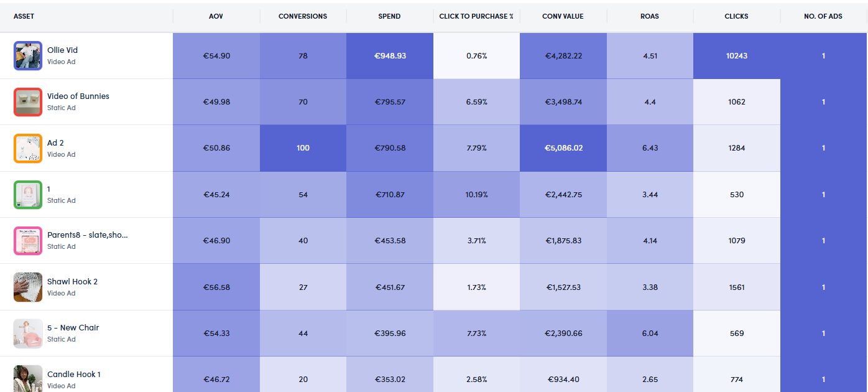Open the Shawl Hook 2 thumbnail

28,287
